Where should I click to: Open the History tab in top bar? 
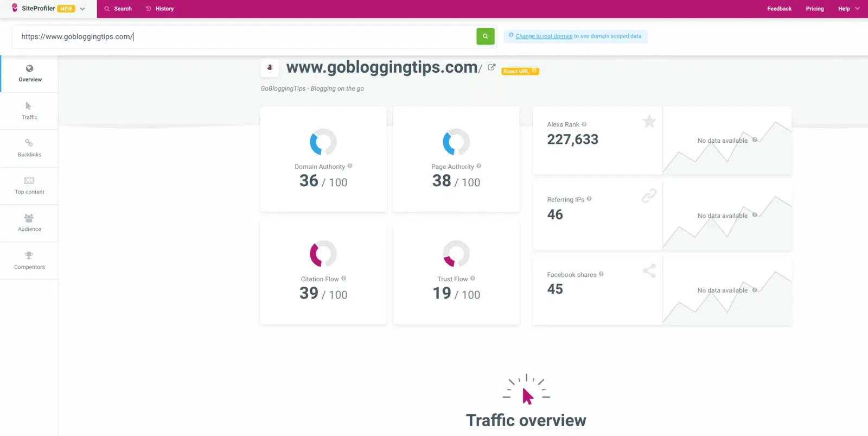tap(159, 9)
